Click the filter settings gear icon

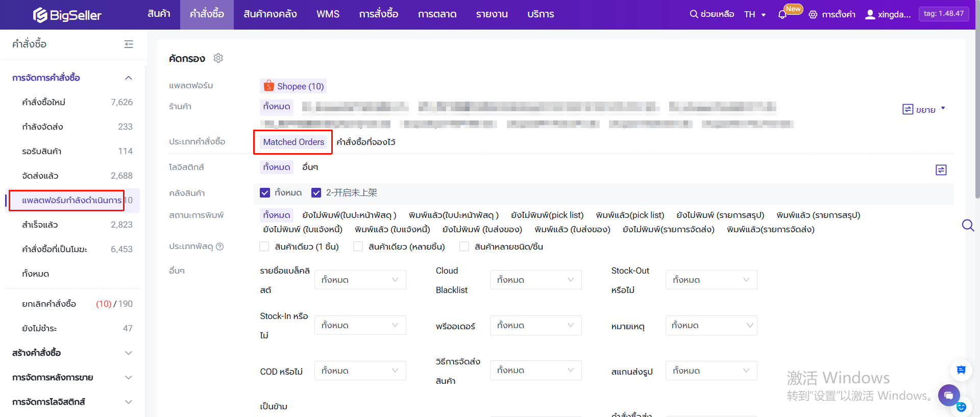(218, 58)
